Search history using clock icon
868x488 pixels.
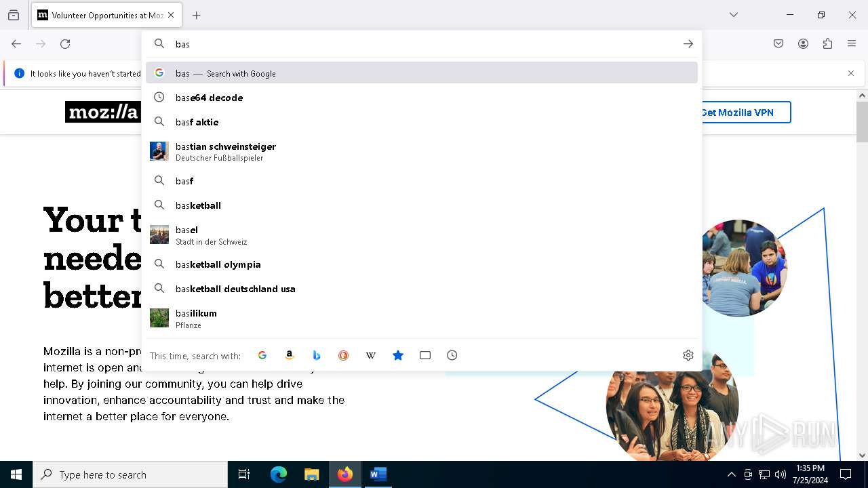pos(452,355)
